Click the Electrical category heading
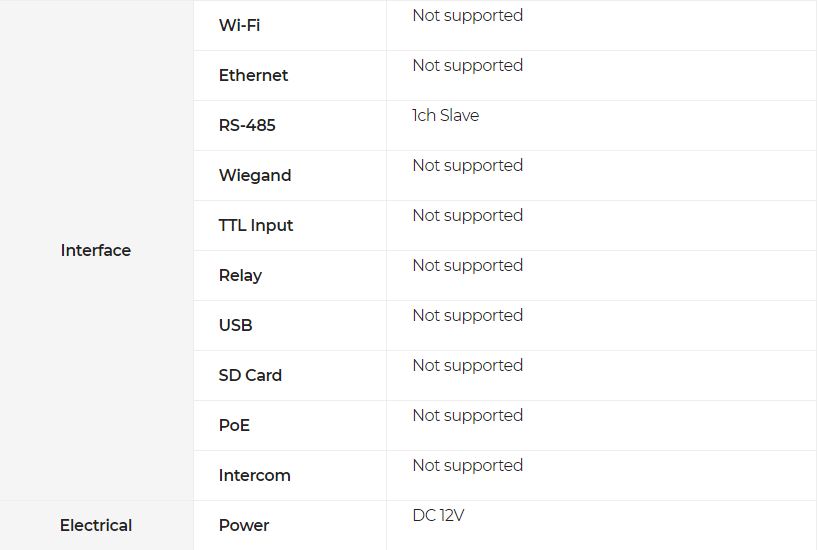The image size is (819, 550). pos(96,525)
